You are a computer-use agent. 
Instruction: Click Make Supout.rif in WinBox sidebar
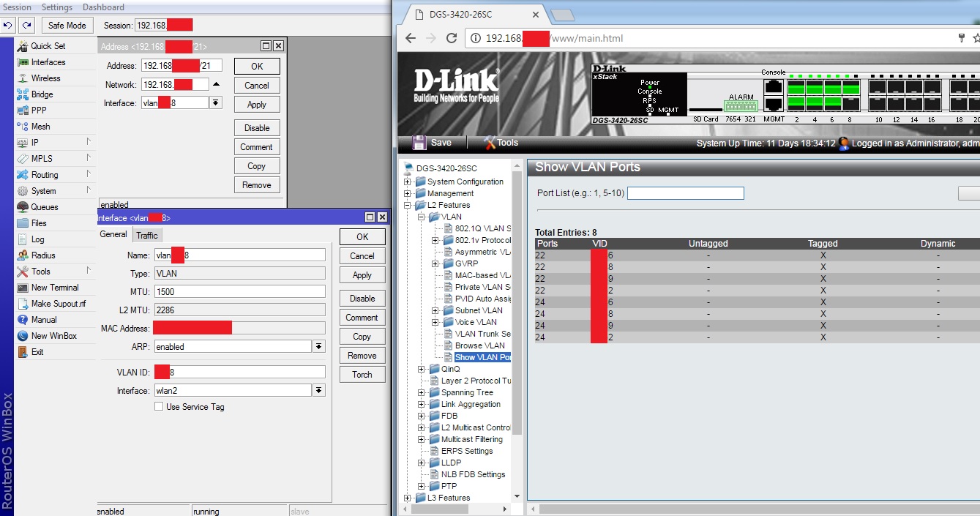58,304
